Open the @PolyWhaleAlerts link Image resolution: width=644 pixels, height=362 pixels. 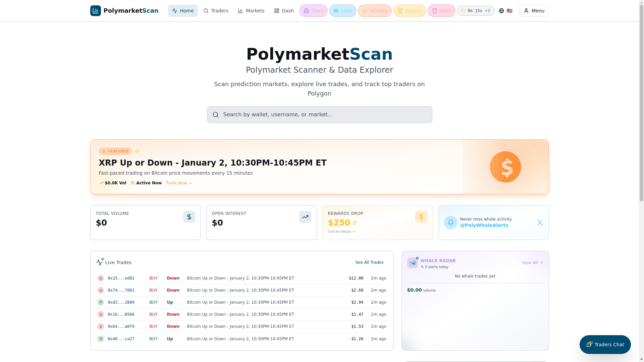[x=484, y=225]
